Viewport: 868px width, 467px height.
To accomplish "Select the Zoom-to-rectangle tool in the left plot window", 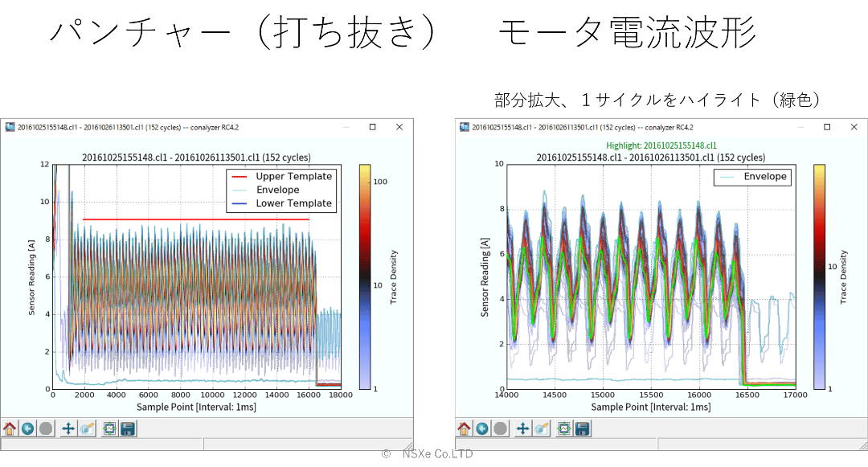I will [x=87, y=429].
